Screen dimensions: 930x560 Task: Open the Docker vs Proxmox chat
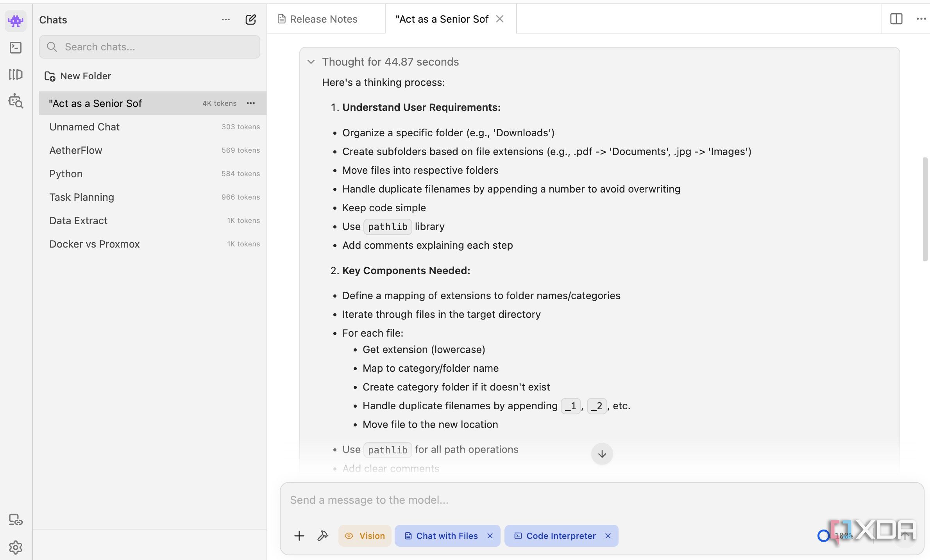(x=153, y=244)
